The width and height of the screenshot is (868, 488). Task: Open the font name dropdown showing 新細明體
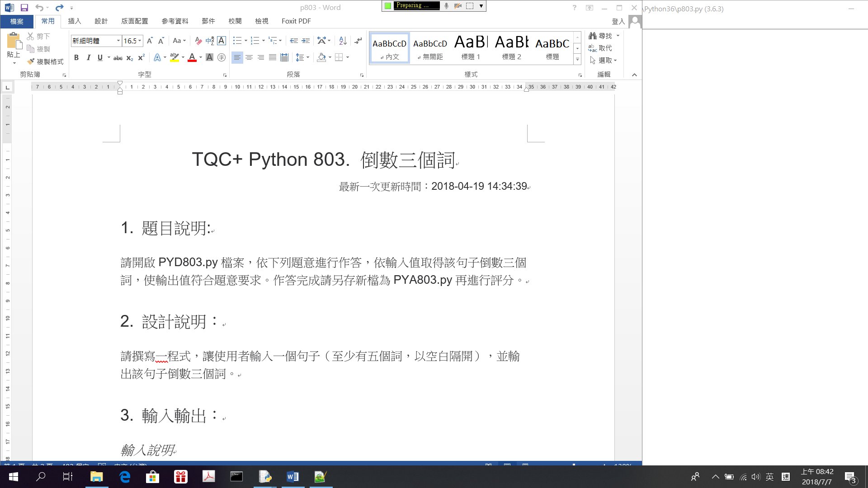[x=118, y=41]
